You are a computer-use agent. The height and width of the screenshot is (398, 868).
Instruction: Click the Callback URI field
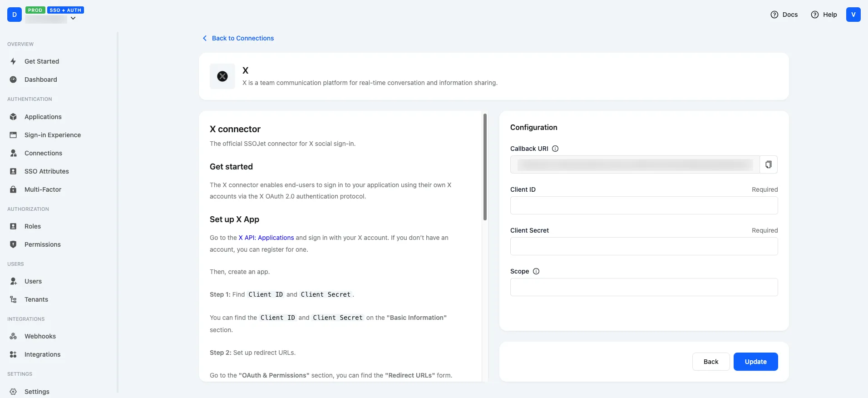[x=635, y=164]
